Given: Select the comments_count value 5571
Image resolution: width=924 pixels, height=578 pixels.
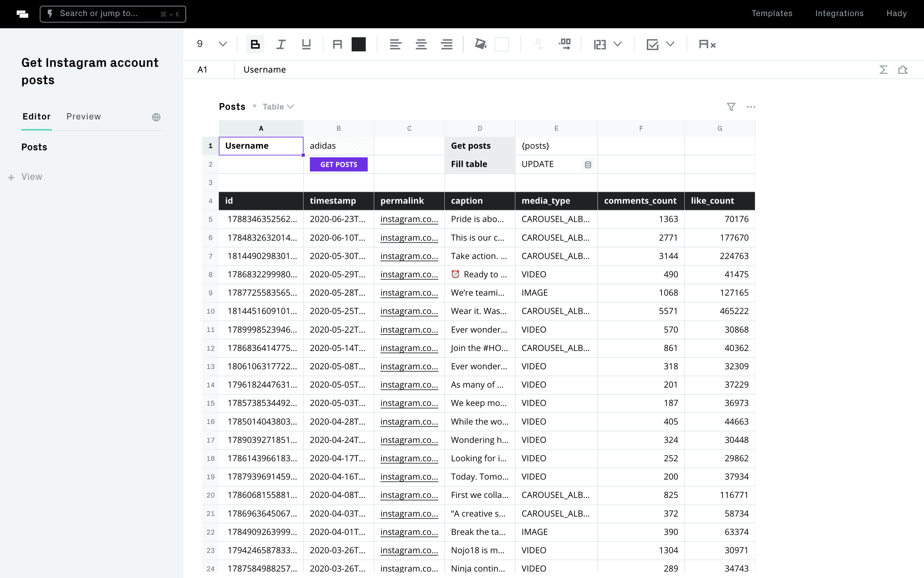Looking at the screenshot, I should point(641,311).
